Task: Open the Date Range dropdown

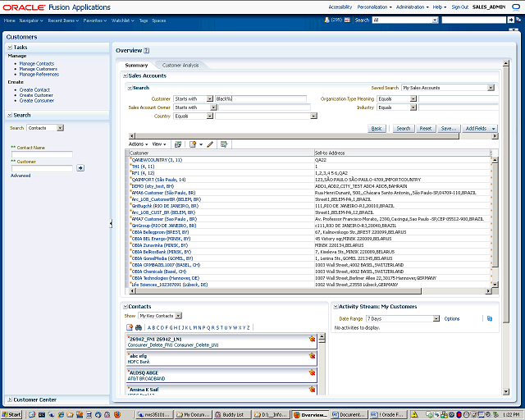Action: pyautogui.click(x=436, y=318)
